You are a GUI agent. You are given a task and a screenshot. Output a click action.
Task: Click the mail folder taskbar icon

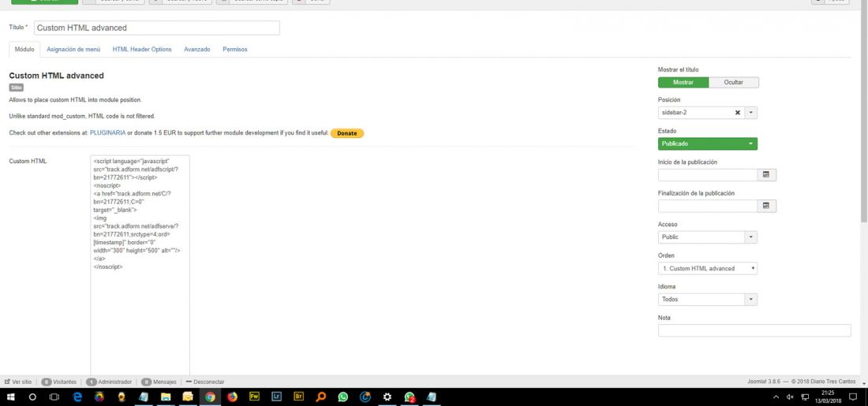(188, 397)
